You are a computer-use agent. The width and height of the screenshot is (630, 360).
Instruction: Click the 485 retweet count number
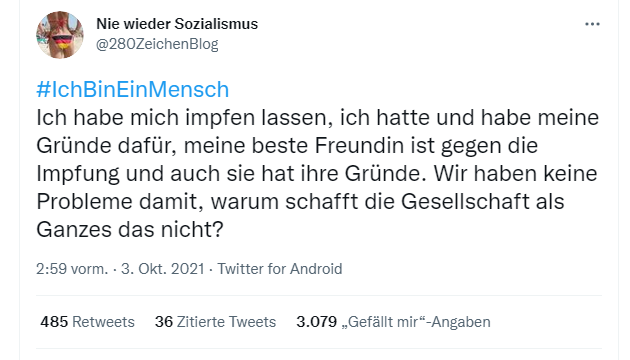54,322
